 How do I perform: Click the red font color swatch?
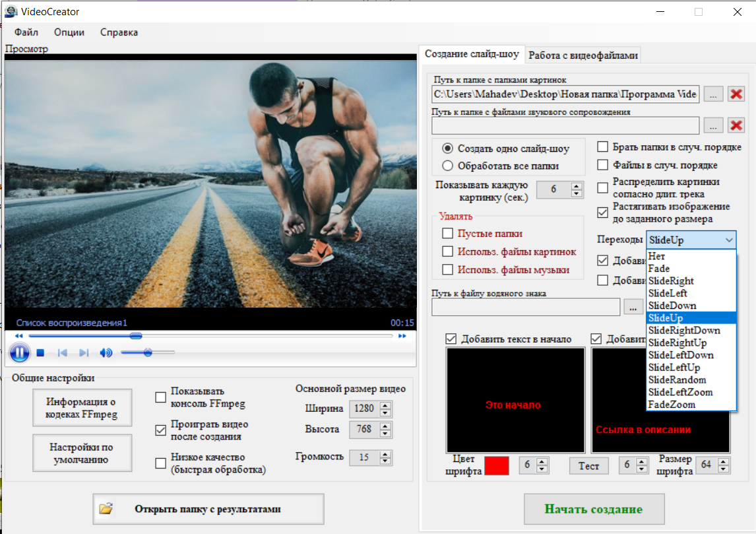click(x=497, y=465)
